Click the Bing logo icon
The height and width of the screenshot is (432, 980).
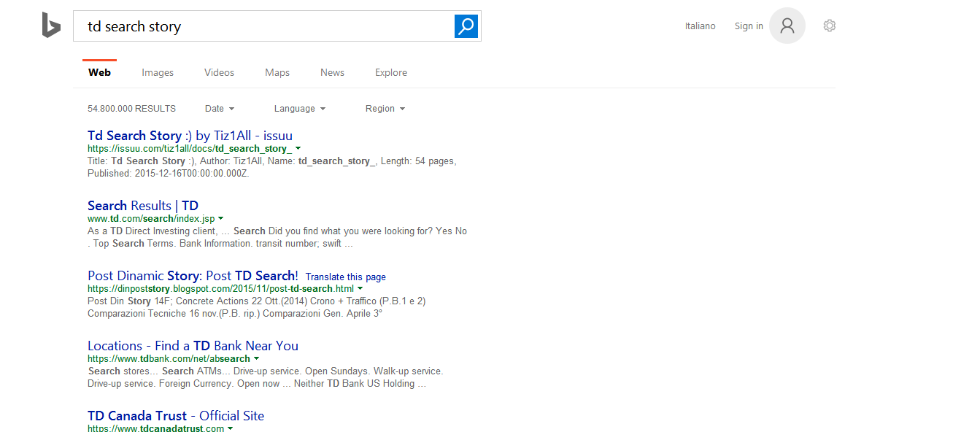tap(51, 26)
